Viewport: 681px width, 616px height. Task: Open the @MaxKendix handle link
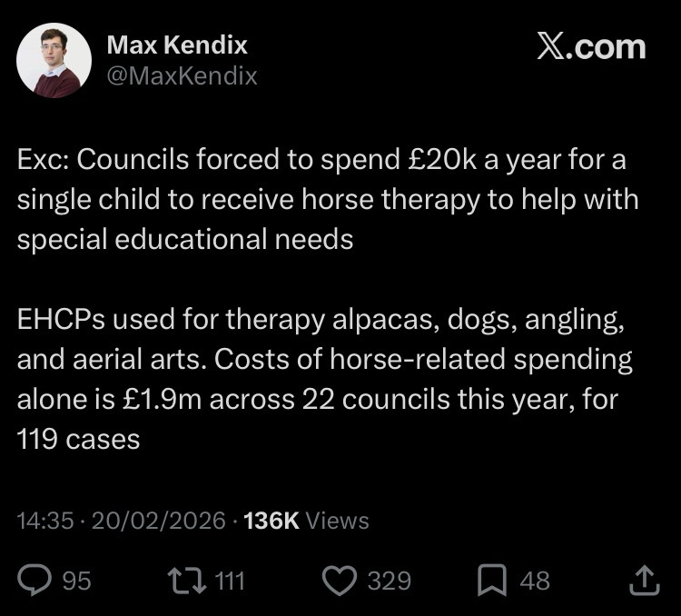pyautogui.click(x=183, y=76)
